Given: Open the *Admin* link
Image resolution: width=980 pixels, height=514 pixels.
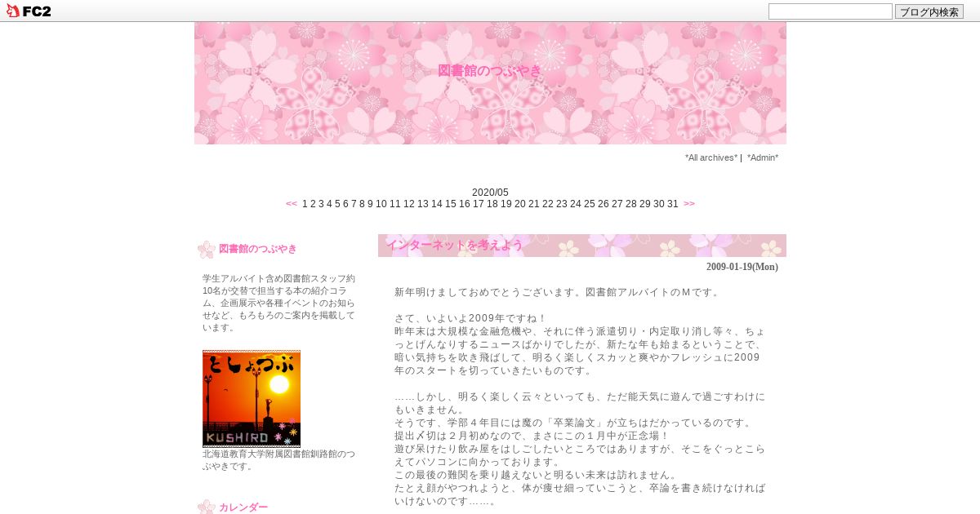Looking at the screenshot, I should click(763, 157).
